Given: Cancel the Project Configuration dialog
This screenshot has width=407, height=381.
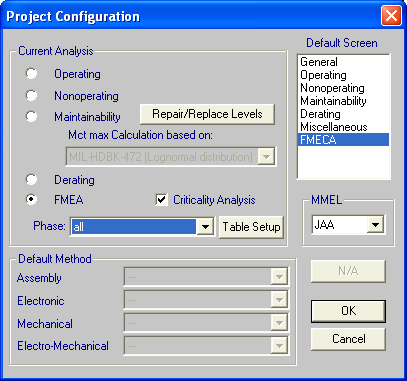Looking at the screenshot, I should [x=348, y=339].
